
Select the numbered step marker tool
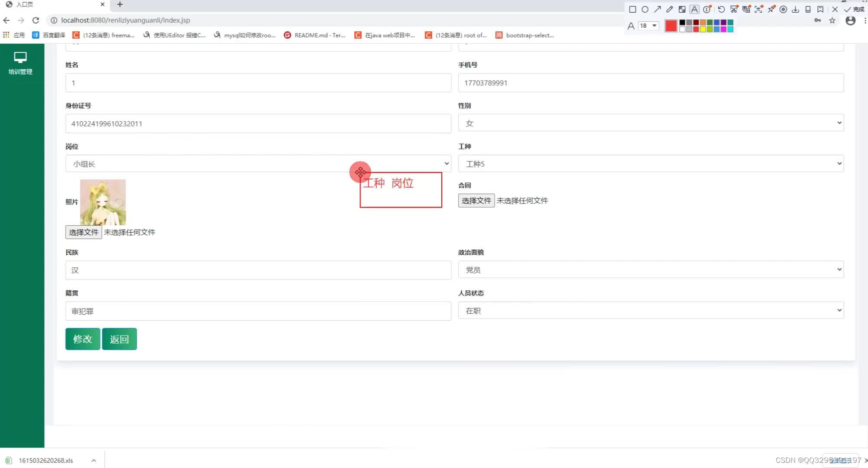(x=707, y=10)
